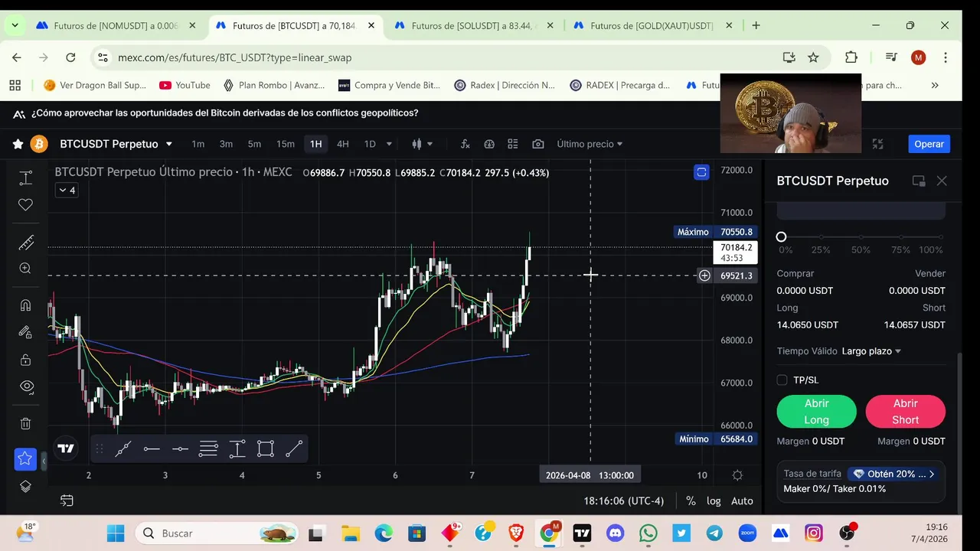This screenshot has height=551, width=980.
Task: Open the YouTube bookmark
Action: coord(185,85)
